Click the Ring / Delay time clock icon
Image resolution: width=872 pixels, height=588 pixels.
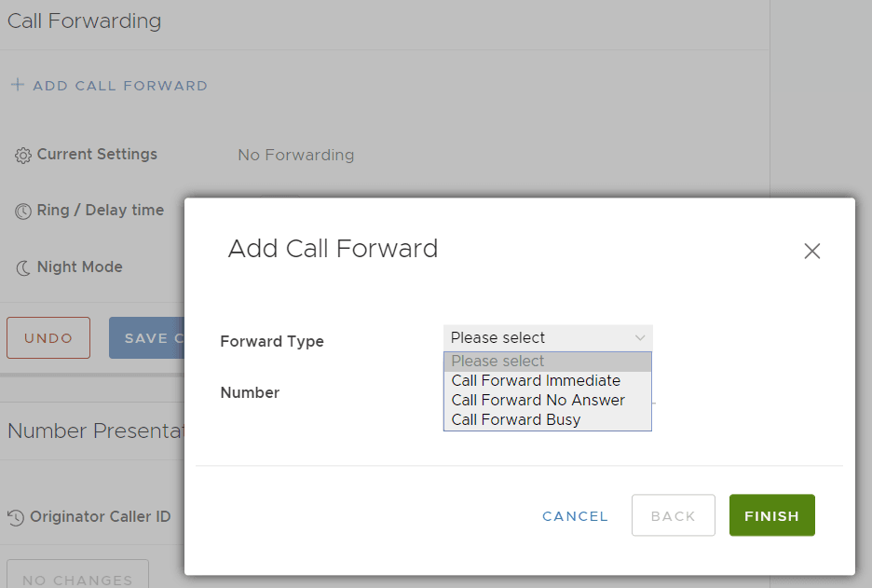23,212
